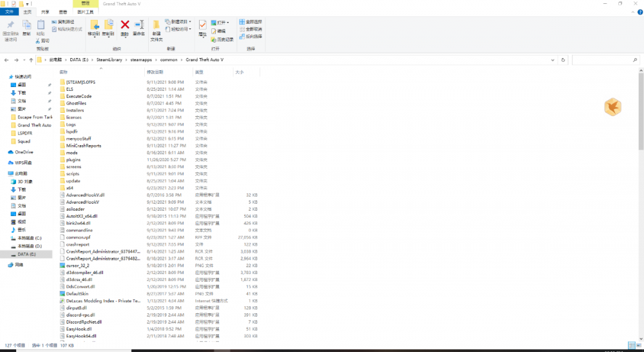Select the mods folder

72,153
